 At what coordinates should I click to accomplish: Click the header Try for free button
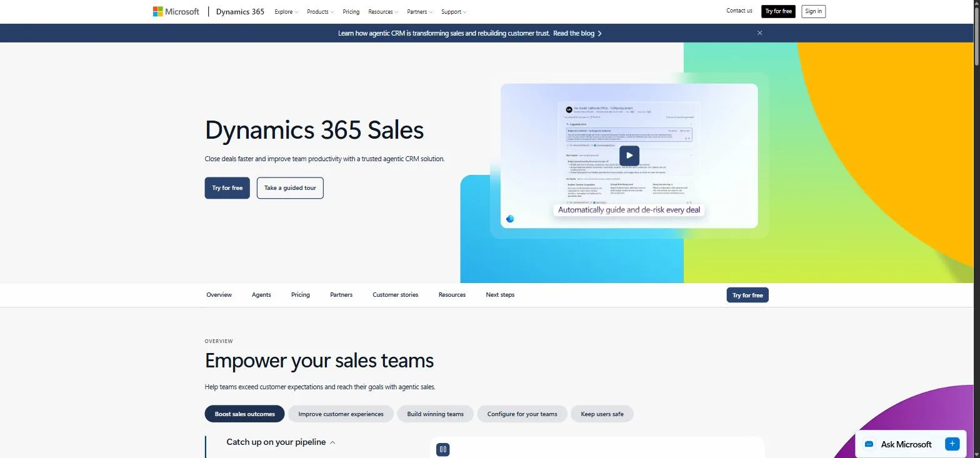click(778, 11)
